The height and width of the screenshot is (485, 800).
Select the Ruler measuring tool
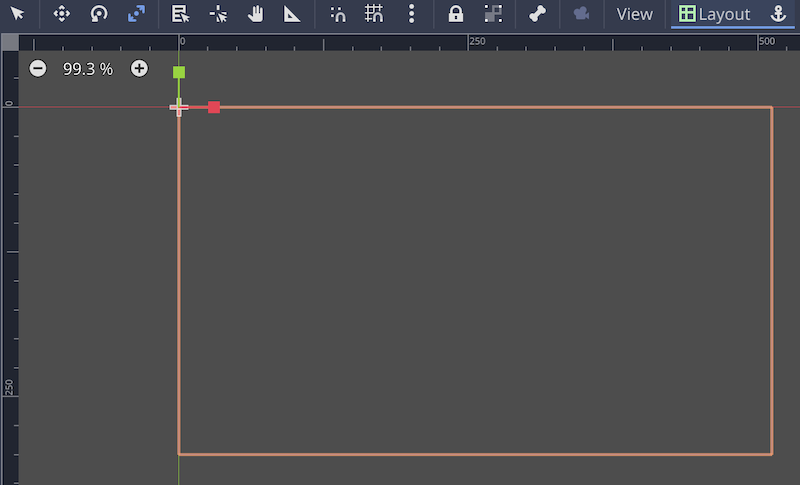point(291,14)
